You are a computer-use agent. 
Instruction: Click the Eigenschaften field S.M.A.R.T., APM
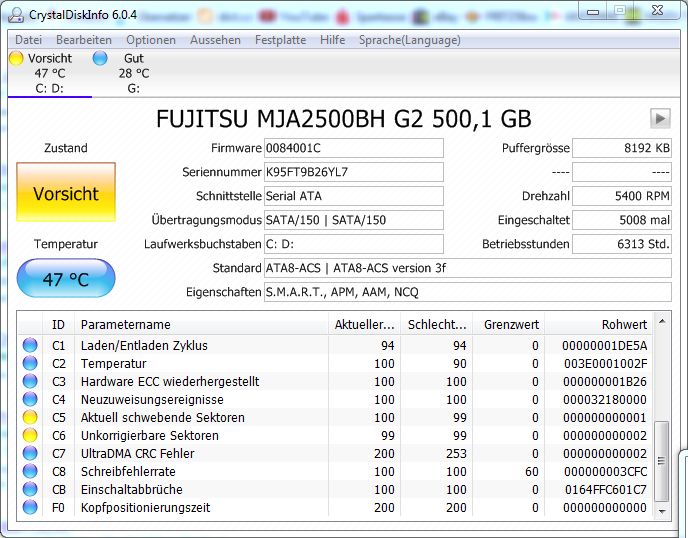click(468, 292)
